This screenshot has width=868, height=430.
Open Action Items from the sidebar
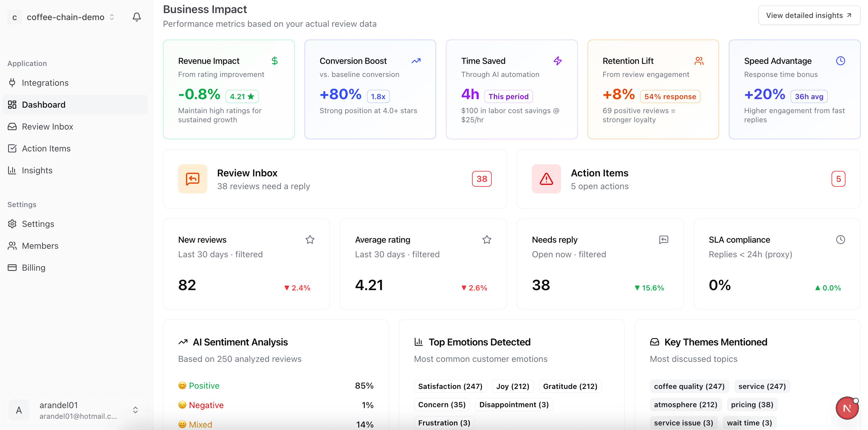point(46,148)
